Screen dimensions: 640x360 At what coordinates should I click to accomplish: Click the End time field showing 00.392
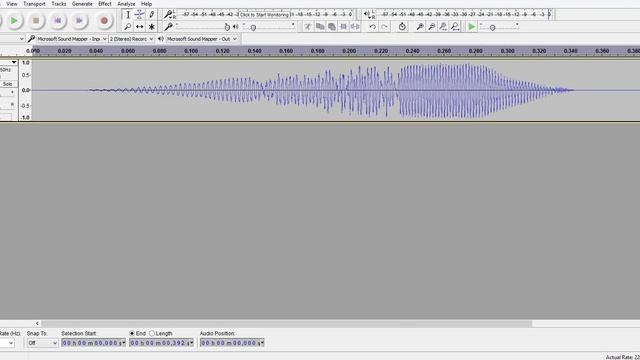[x=160, y=343]
